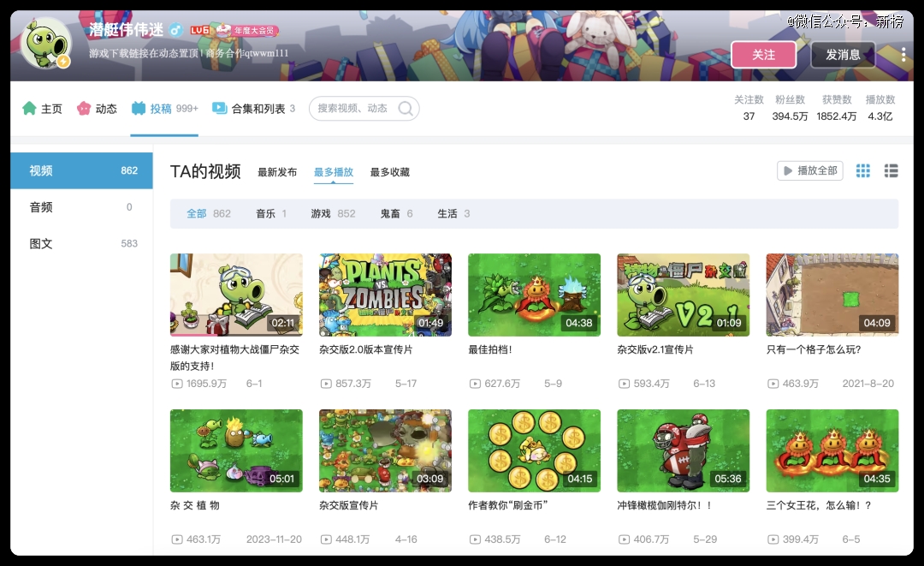This screenshot has height=566, width=924.
Task: Open the gold coins 04:15 thumbnail
Action: coord(535,450)
